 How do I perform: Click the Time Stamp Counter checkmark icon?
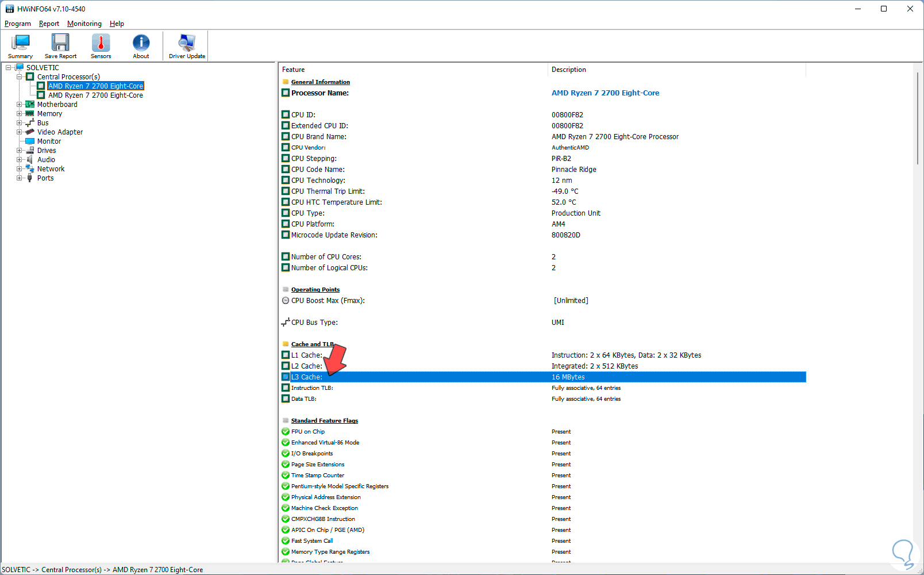pyautogui.click(x=286, y=476)
